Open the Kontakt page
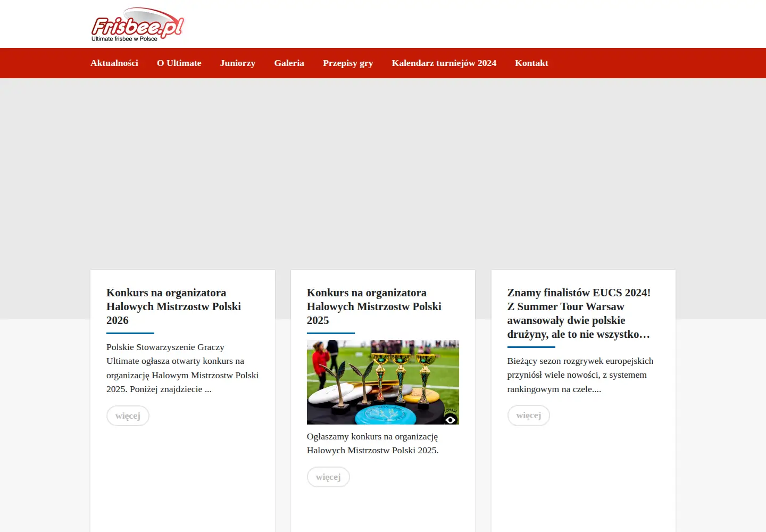766x532 pixels. (531, 63)
